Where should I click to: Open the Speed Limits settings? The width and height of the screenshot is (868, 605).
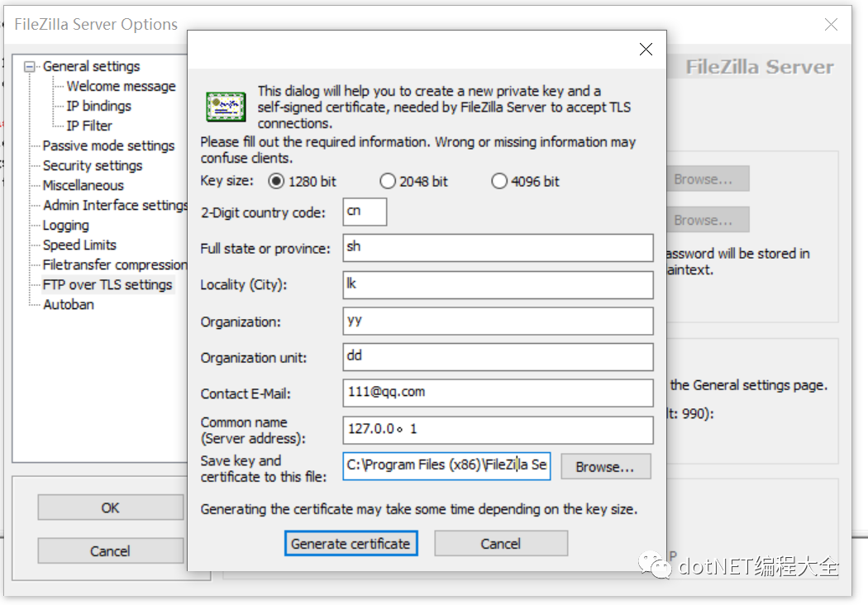79,245
